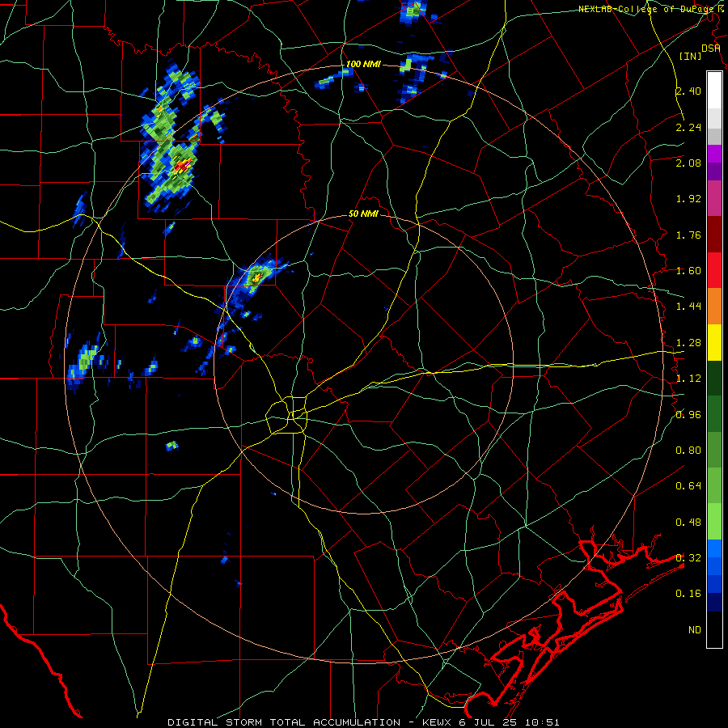
Task: Click the ND legend label
Action: coord(695,630)
